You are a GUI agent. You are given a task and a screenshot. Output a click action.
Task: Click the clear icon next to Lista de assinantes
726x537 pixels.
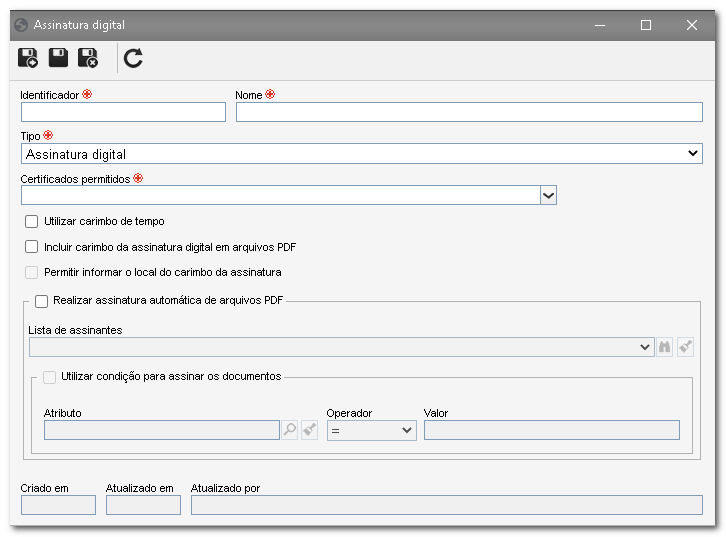tap(685, 347)
